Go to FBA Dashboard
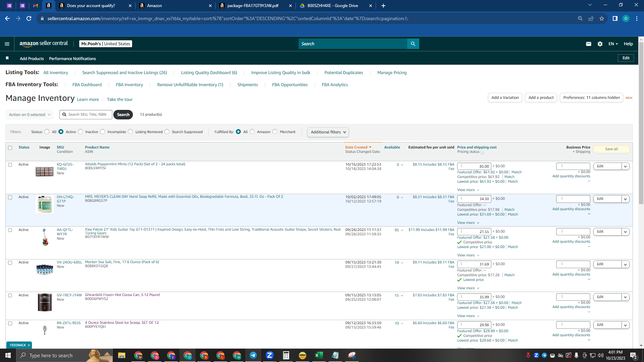Image resolution: width=644 pixels, height=362 pixels. [87, 85]
